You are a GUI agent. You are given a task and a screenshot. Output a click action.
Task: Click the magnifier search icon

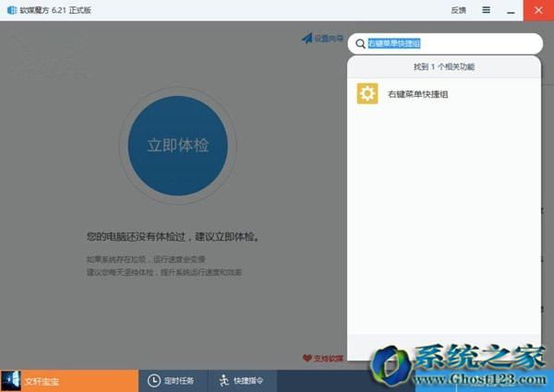click(x=358, y=43)
